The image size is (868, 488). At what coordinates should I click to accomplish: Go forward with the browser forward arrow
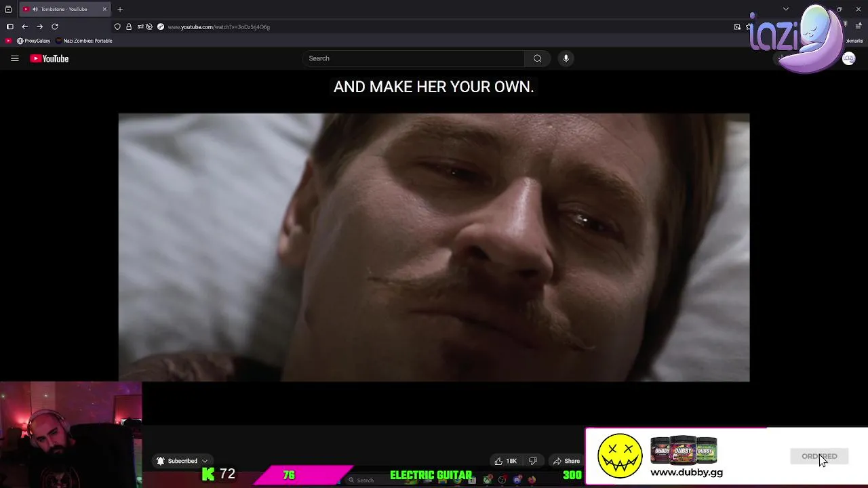click(40, 26)
